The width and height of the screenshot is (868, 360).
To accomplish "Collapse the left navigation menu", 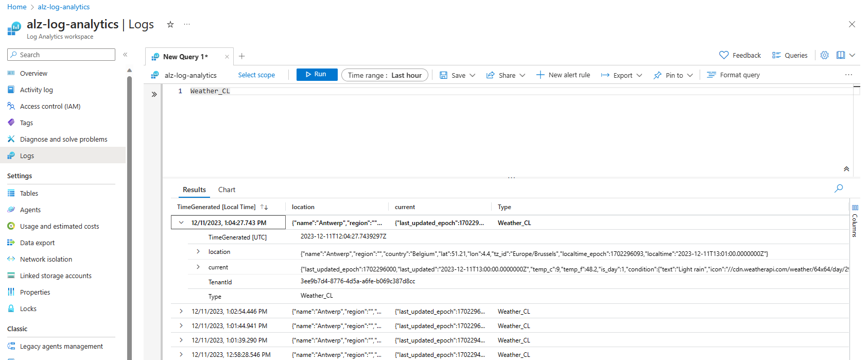I will (125, 55).
